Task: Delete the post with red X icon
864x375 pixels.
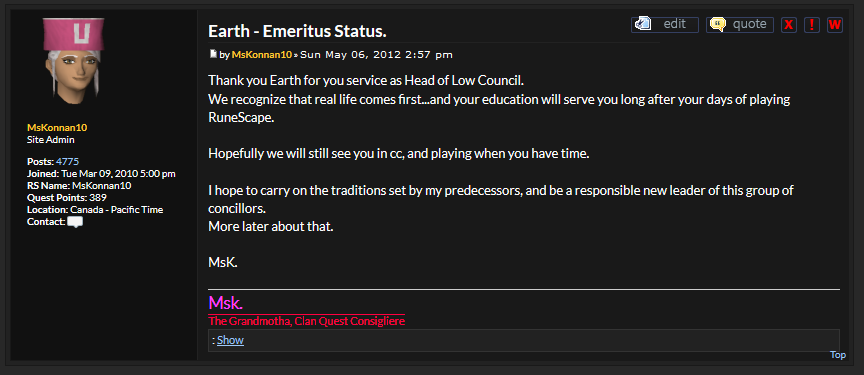Action: tap(789, 25)
